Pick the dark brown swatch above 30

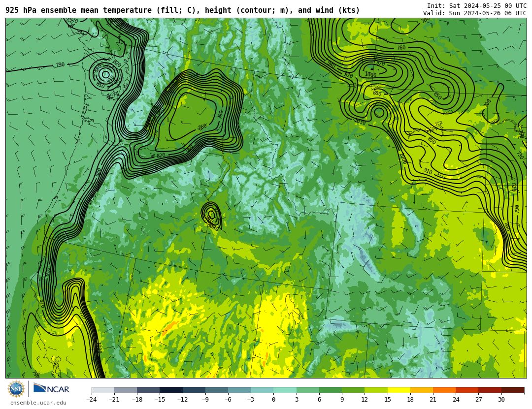513,390
